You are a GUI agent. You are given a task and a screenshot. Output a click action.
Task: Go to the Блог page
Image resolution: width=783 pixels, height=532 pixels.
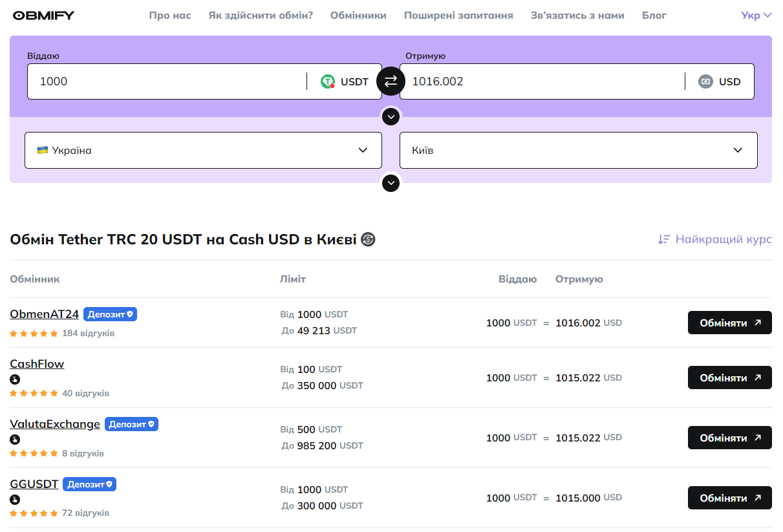(x=654, y=16)
